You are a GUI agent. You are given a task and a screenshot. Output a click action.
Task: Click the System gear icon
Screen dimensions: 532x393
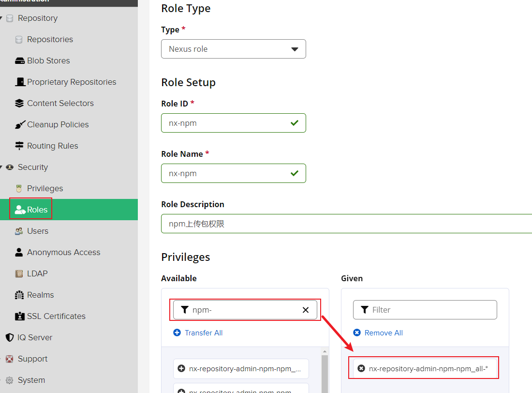point(10,380)
